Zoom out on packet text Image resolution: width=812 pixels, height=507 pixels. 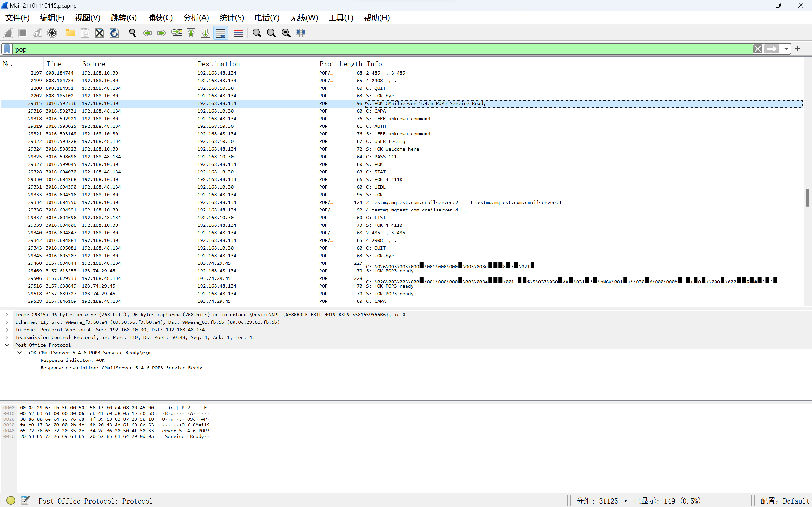(x=271, y=33)
